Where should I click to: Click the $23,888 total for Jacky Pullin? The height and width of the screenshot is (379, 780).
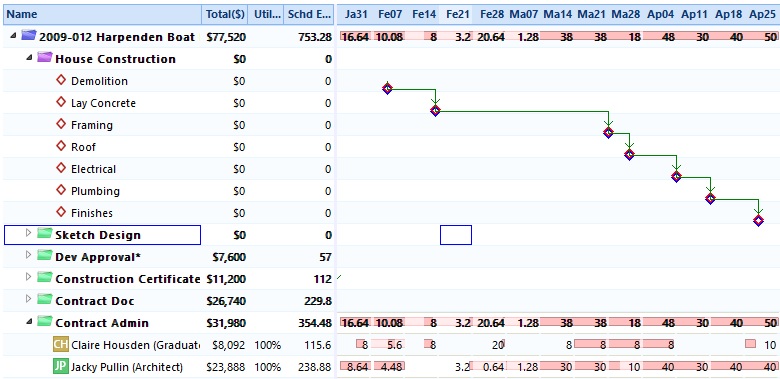(x=226, y=367)
